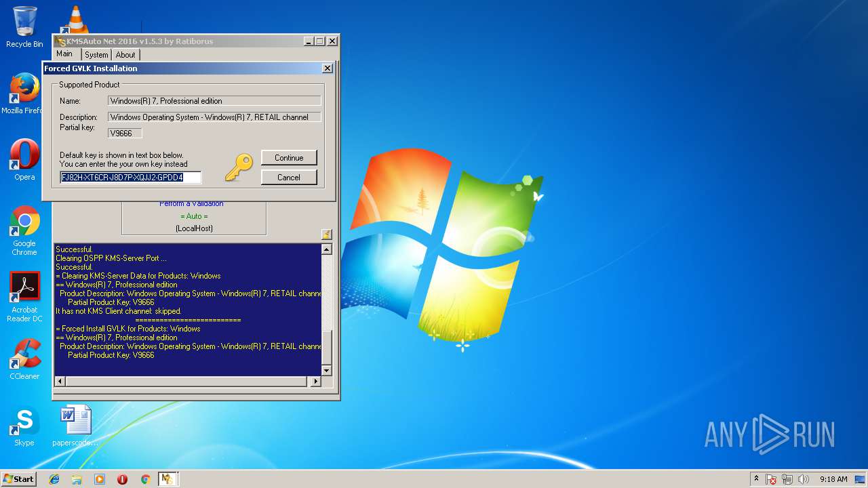Click the yellow key icon in dialog
This screenshot has width=868, height=488.
coord(239,167)
